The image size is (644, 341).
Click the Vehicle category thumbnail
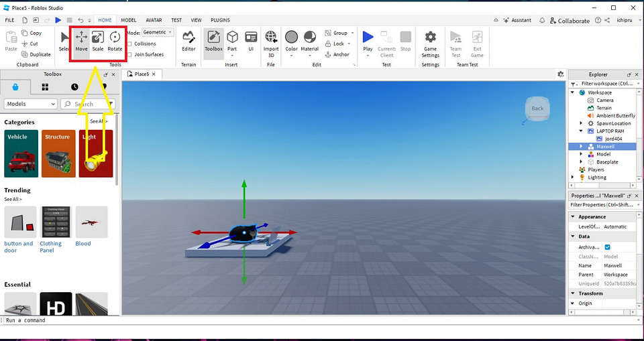tap(21, 153)
